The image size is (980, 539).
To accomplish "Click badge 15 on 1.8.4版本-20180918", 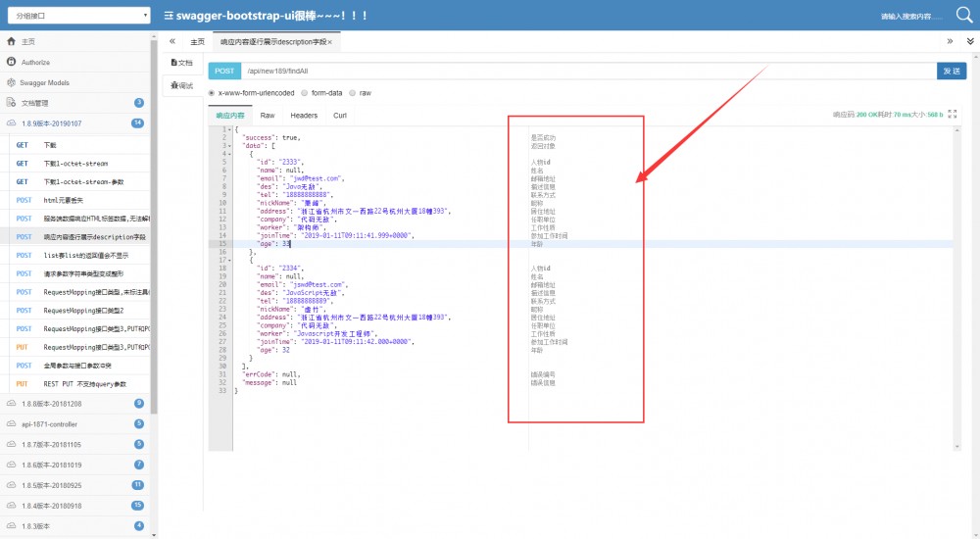I will pyautogui.click(x=137, y=506).
